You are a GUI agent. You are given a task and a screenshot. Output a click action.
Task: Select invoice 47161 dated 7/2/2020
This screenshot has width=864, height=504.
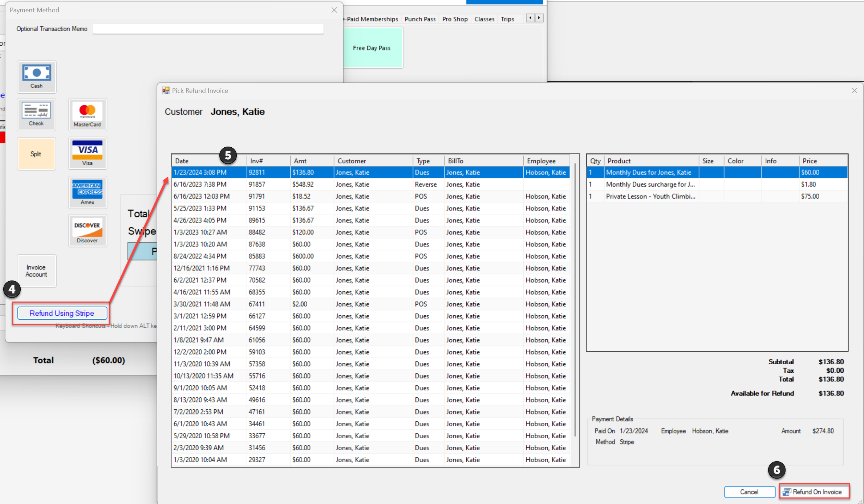point(371,412)
